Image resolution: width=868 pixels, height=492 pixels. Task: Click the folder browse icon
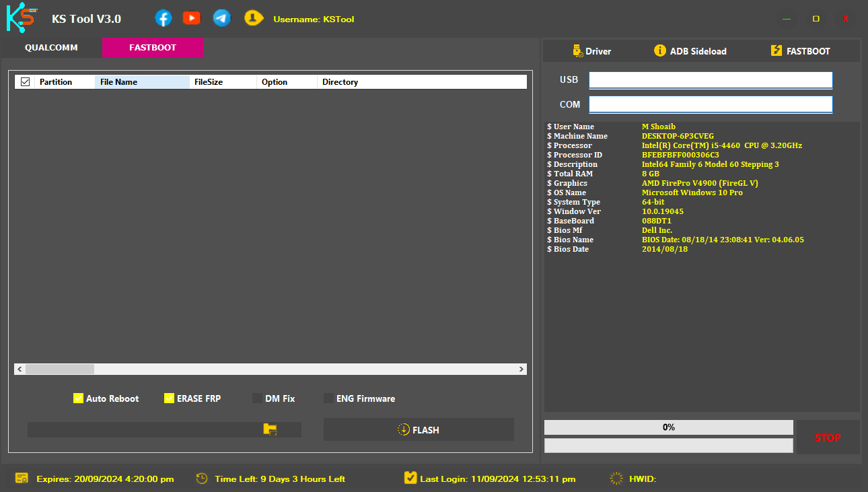coord(270,429)
